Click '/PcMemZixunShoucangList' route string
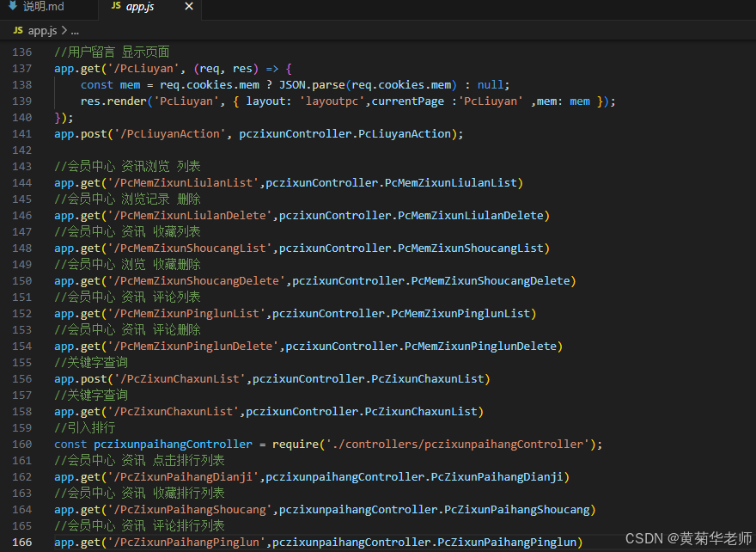 (190, 248)
